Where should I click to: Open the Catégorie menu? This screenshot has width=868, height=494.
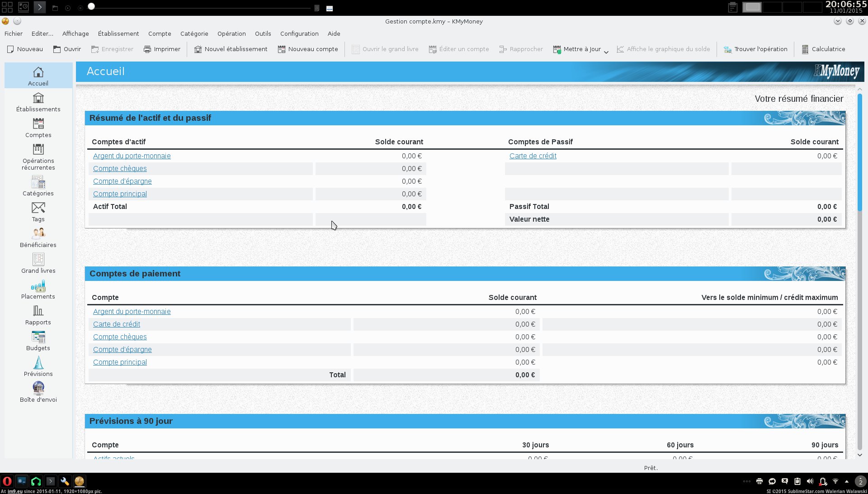(x=194, y=33)
